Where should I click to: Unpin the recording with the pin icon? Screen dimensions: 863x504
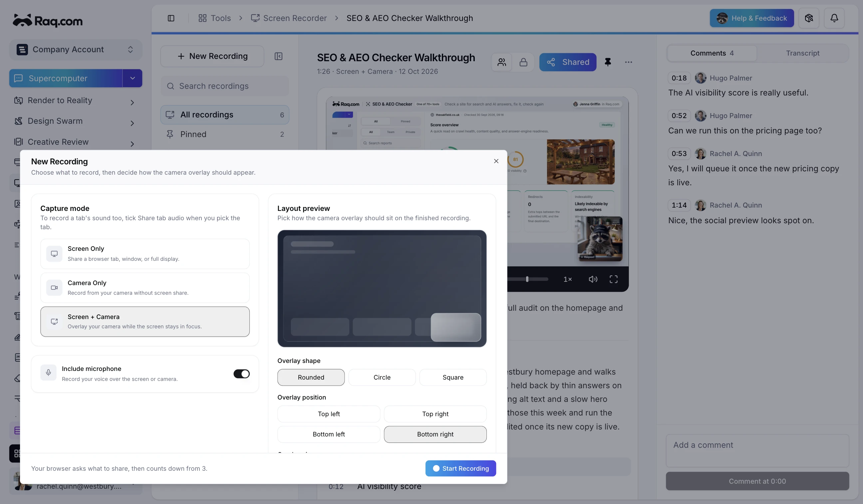click(x=608, y=62)
